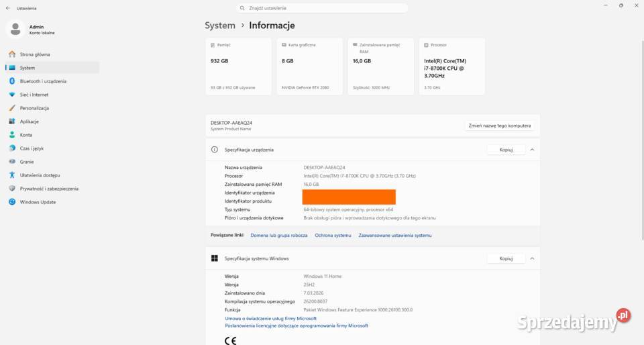Click Zmień nazwę tego komputera button

[499, 126]
